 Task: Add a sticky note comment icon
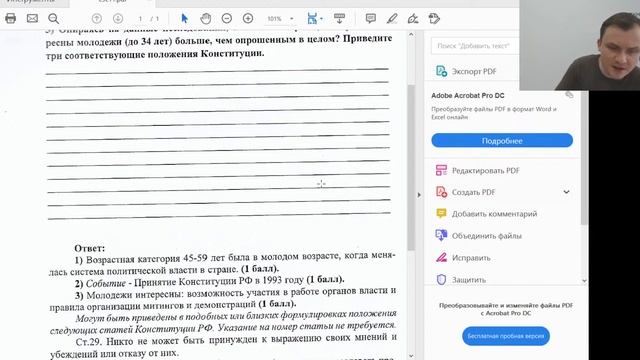371,18
